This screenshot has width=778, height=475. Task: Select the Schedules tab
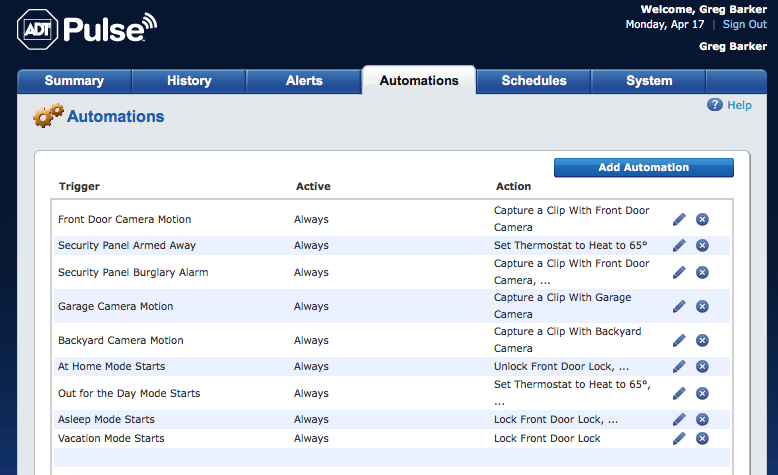tap(534, 81)
